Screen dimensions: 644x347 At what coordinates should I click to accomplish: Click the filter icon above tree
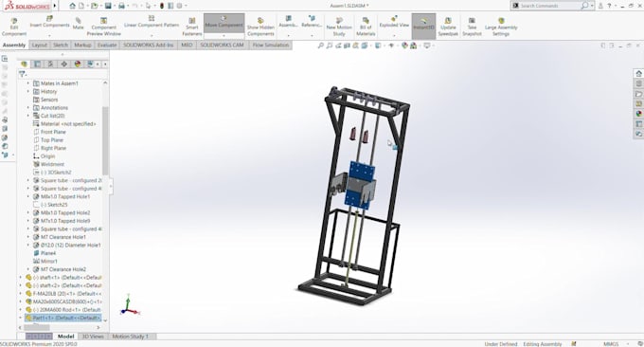[x=22, y=74]
